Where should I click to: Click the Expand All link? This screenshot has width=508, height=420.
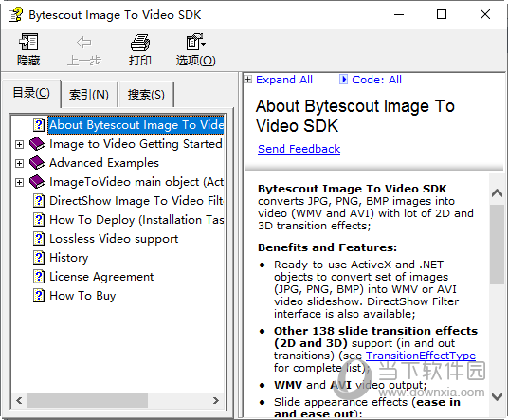click(x=284, y=80)
